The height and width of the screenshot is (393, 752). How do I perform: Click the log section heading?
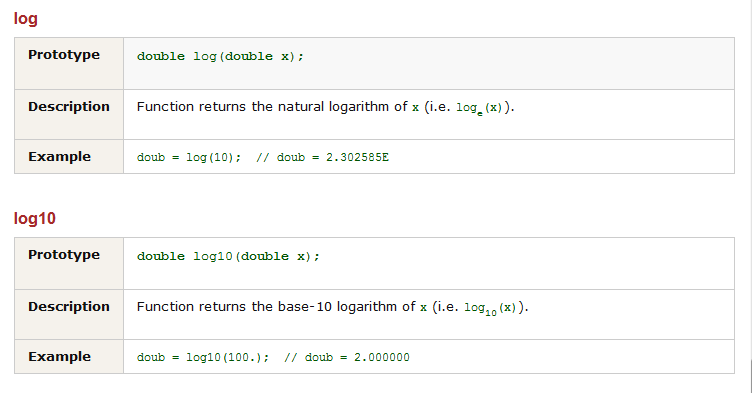25,19
